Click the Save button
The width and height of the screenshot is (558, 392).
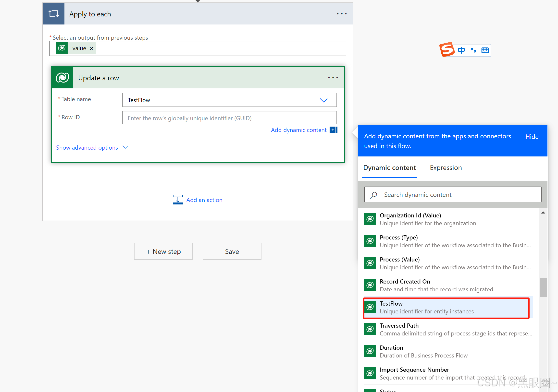[x=232, y=251]
